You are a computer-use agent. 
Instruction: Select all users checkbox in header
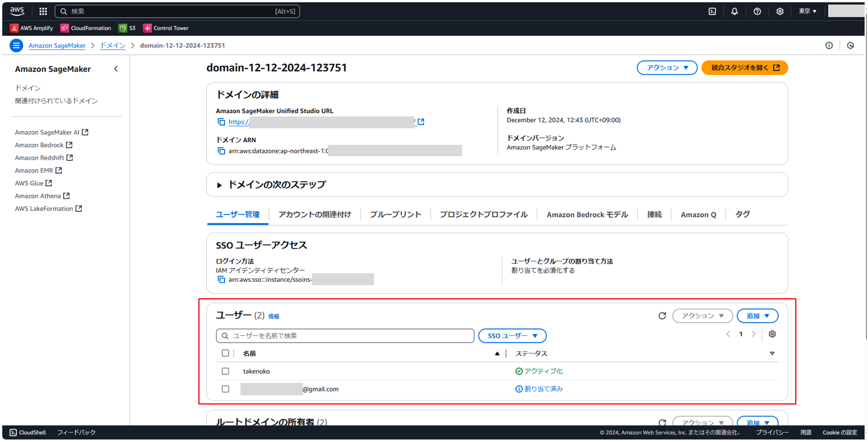point(226,353)
